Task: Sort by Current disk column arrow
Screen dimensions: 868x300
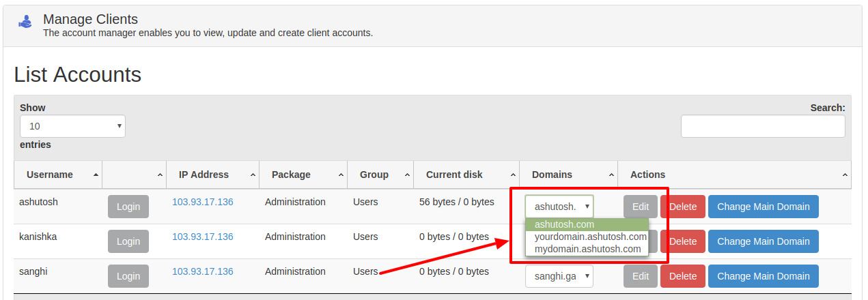Action: coord(512,175)
